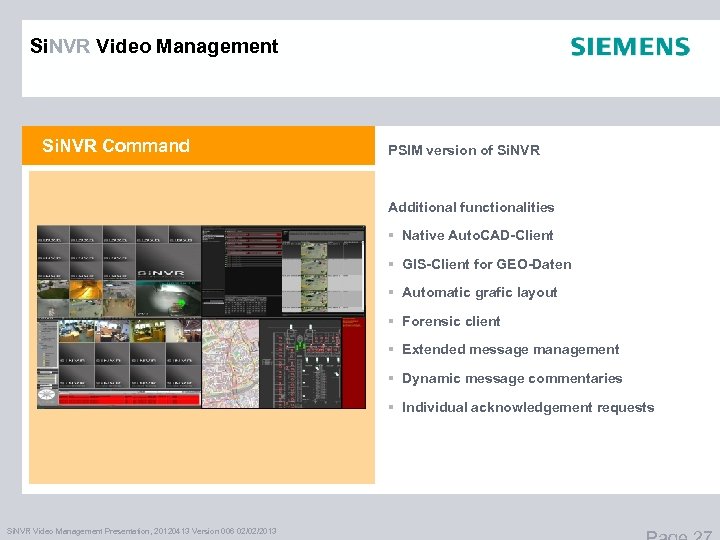
Task: Click the footer presentation version text
Action: 141,531
